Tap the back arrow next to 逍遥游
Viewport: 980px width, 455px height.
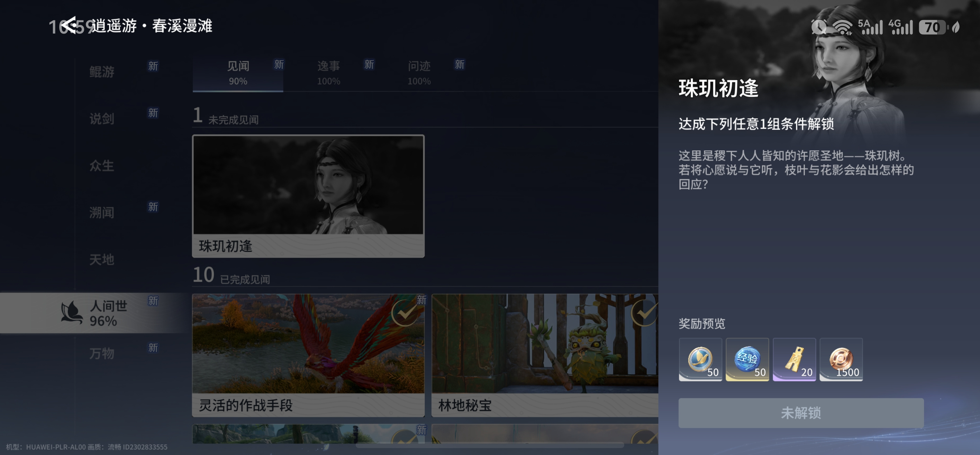click(x=69, y=25)
